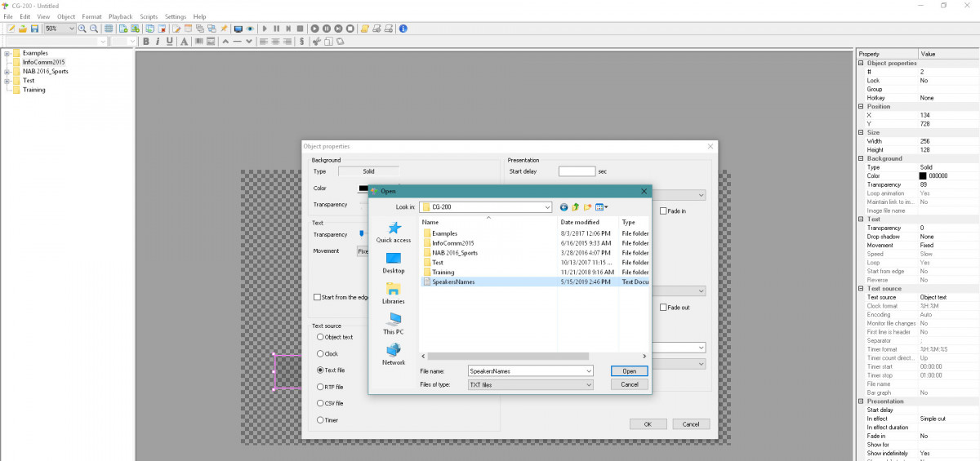The height and width of the screenshot is (461, 980).
Task: Click the font color A icon
Action: (184, 42)
